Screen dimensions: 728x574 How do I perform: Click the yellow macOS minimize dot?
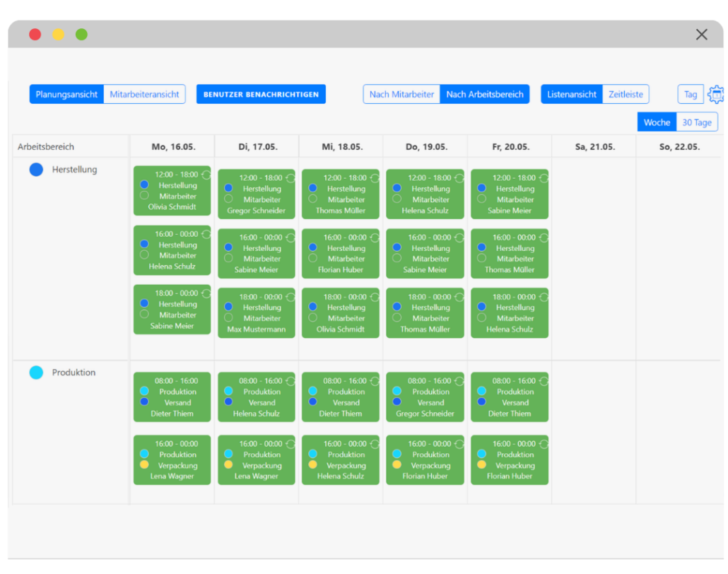click(x=58, y=35)
